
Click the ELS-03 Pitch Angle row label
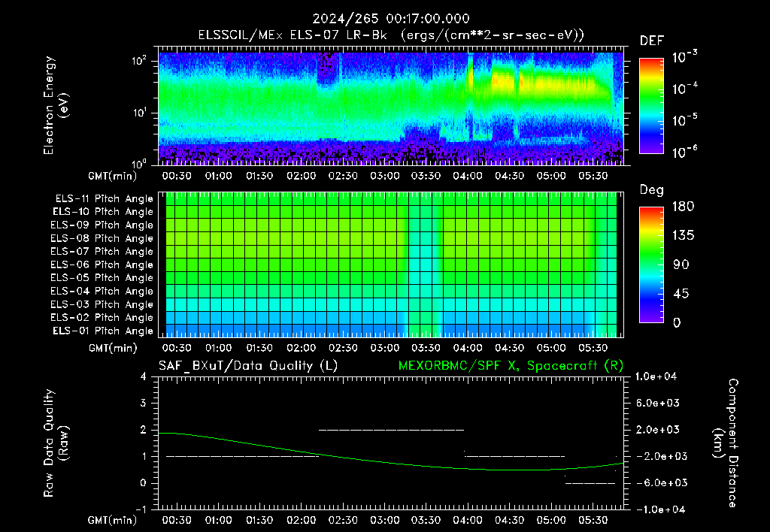pos(102,305)
